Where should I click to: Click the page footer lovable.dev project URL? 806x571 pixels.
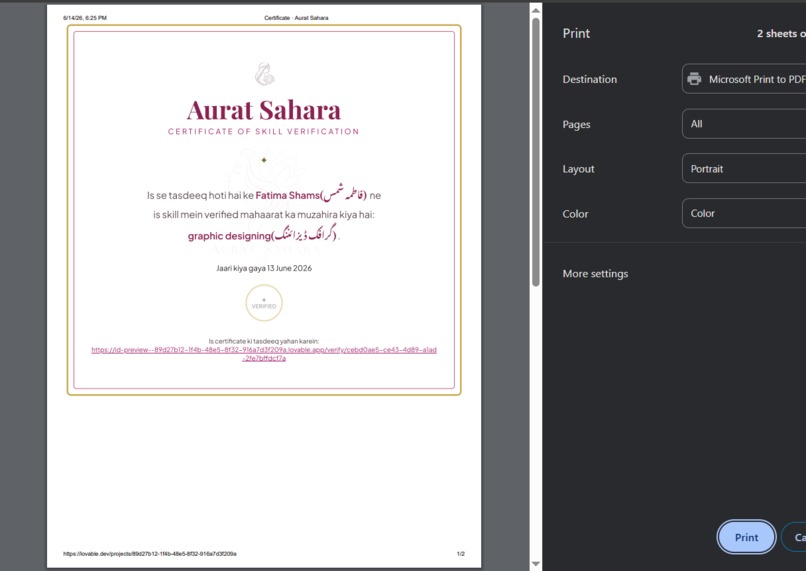150,554
